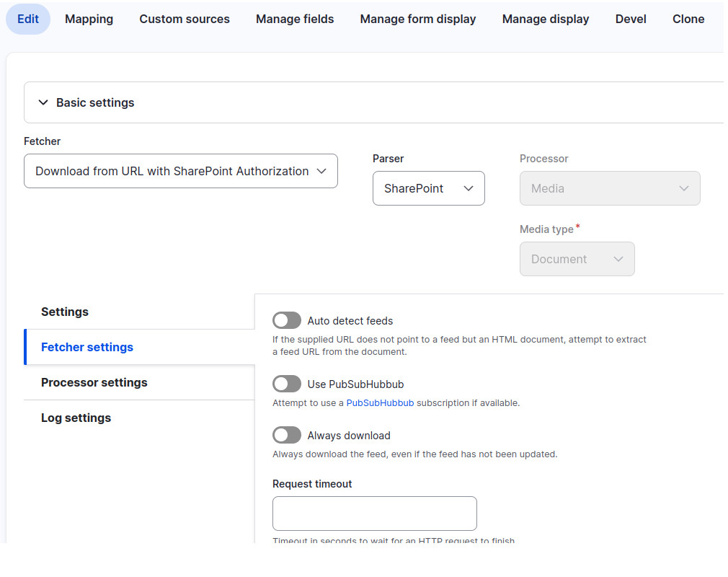Follow the PubSubHubbub link

coord(380,403)
